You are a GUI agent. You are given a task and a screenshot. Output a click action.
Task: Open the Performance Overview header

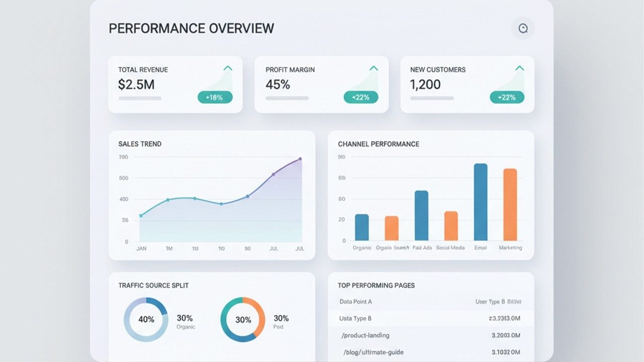[x=191, y=28]
